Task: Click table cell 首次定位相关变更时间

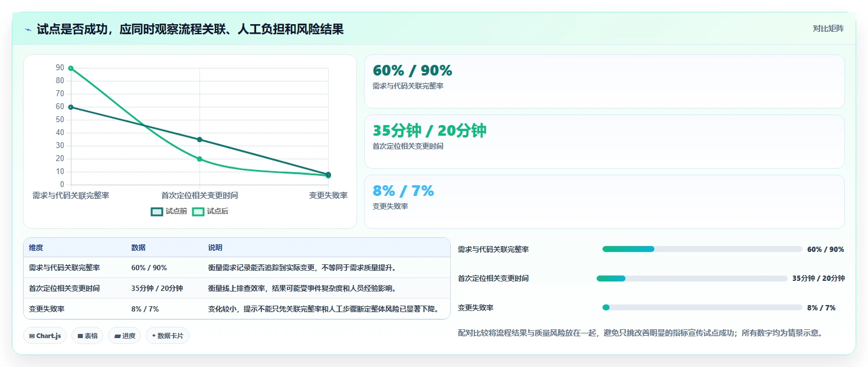Action: pos(64,289)
